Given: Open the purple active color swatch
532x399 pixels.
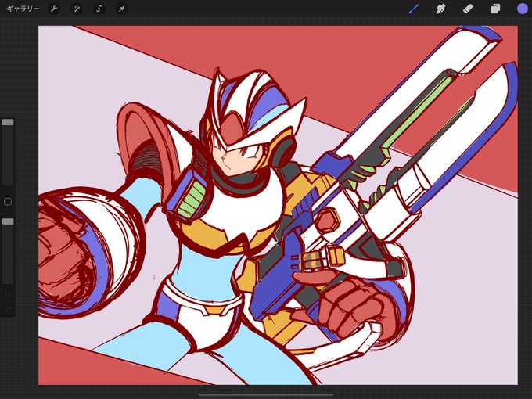Looking at the screenshot, I should [523, 9].
